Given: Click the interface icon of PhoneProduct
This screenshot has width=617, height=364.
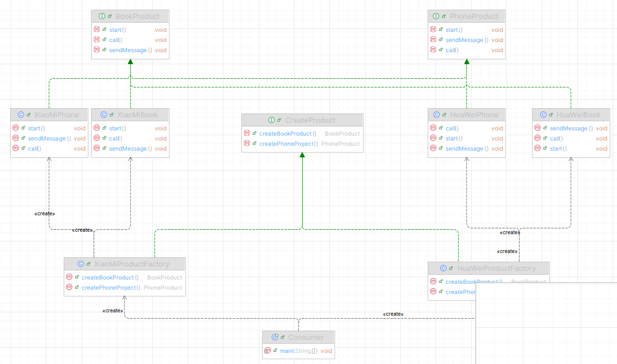Looking at the screenshot, I should point(436,16).
